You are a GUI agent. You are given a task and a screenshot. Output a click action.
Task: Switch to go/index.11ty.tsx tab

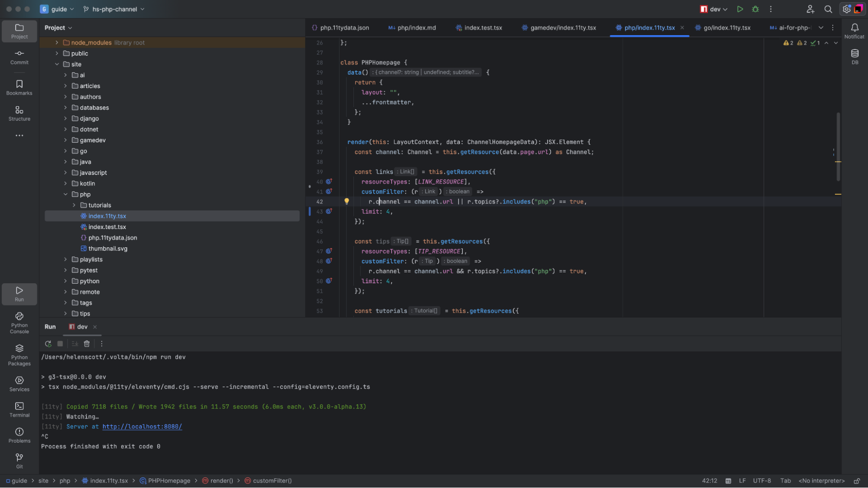tap(723, 28)
